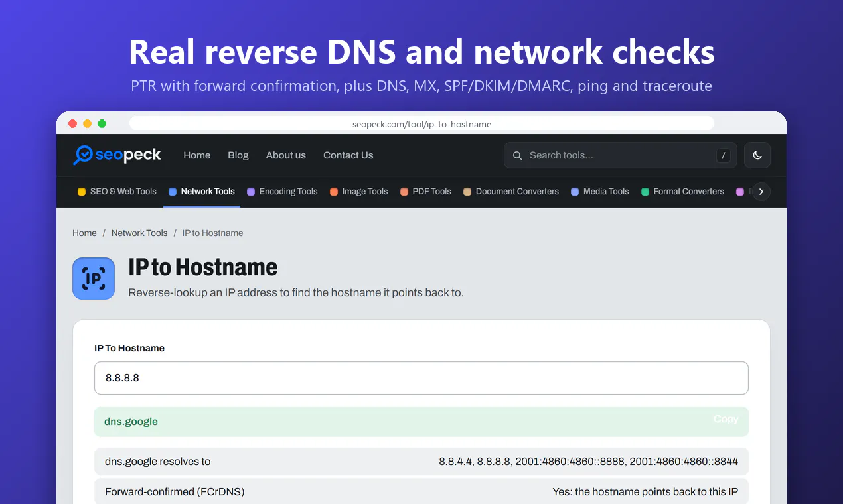Click "Yes: the hostname points back to this IP"
843x504 pixels.
[645, 492]
